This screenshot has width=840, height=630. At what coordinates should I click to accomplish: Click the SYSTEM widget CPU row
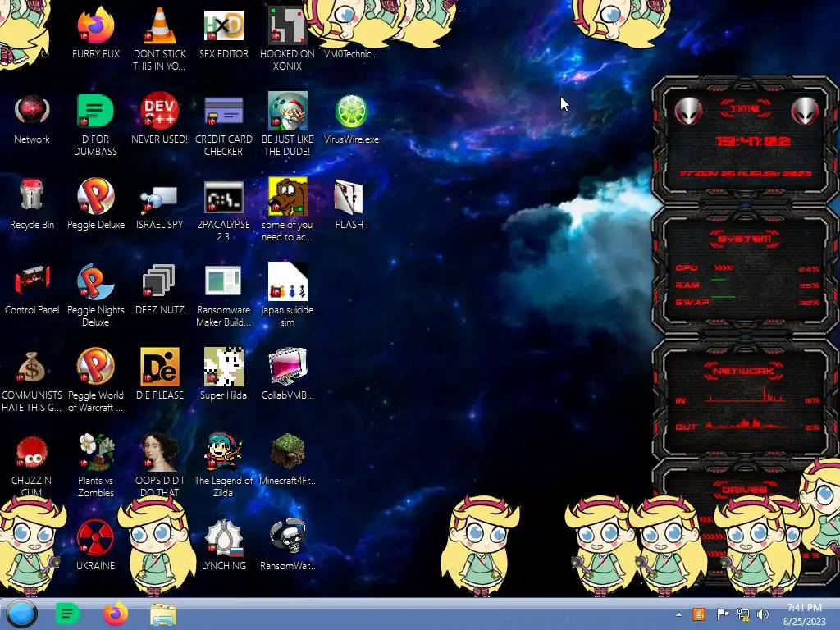pos(746,268)
